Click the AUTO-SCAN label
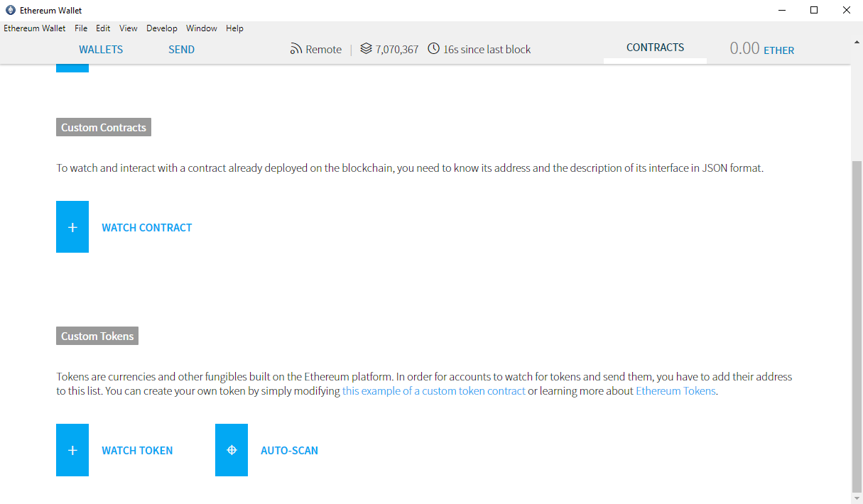The width and height of the screenshot is (863, 504). (x=289, y=450)
